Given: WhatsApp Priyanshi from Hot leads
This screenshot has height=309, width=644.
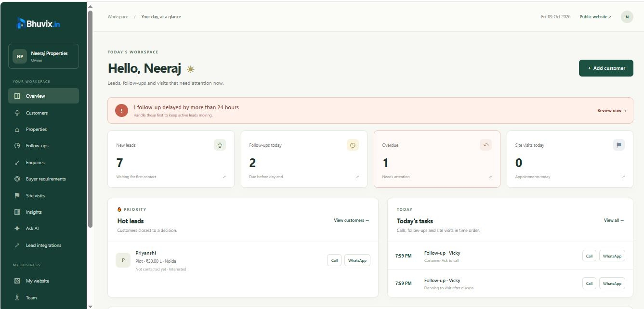Looking at the screenshot, I should pyautogui.click(x=357, y=260).
